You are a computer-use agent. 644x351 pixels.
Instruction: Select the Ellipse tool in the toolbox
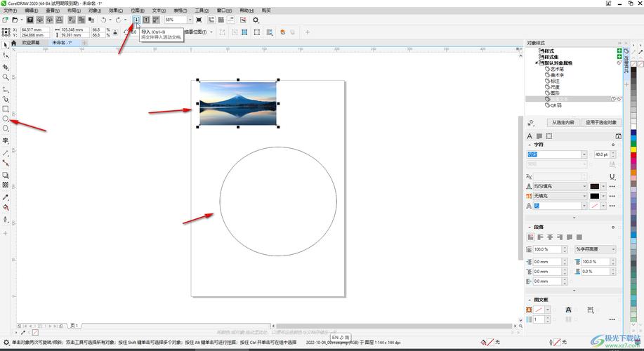point(6,119)
